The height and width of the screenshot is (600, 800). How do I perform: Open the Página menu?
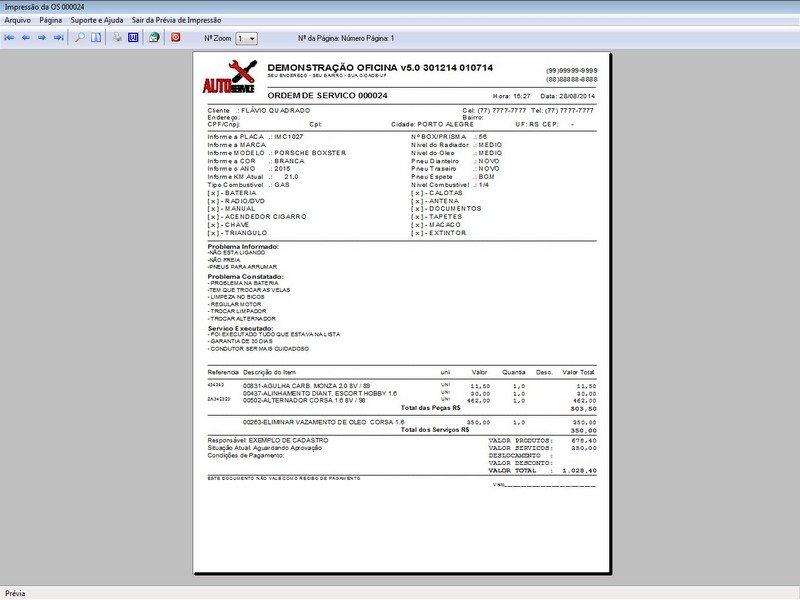tap(51, 20)
